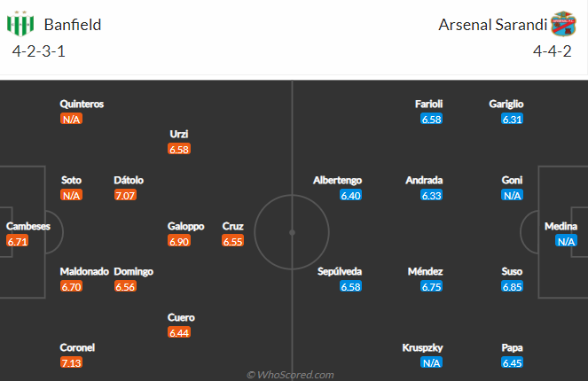Click Galoppo's 6.90 rating badge

(x=179, y=241)
